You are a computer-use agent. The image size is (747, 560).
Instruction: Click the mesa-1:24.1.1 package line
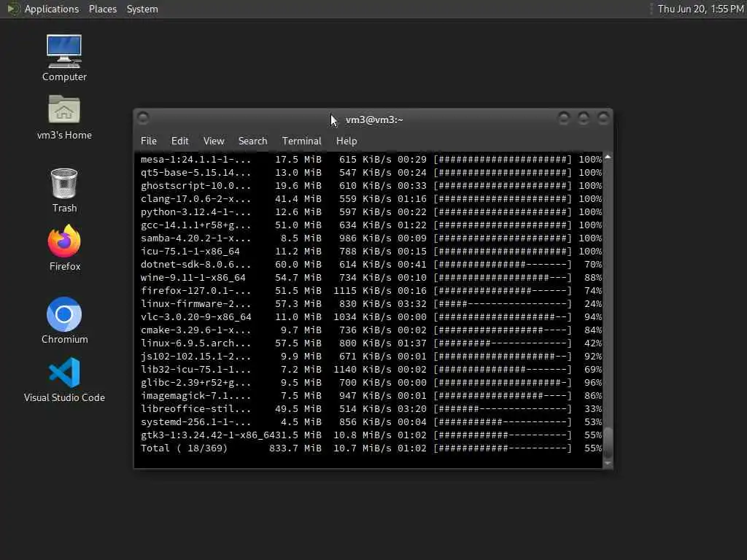coord(371,160)
